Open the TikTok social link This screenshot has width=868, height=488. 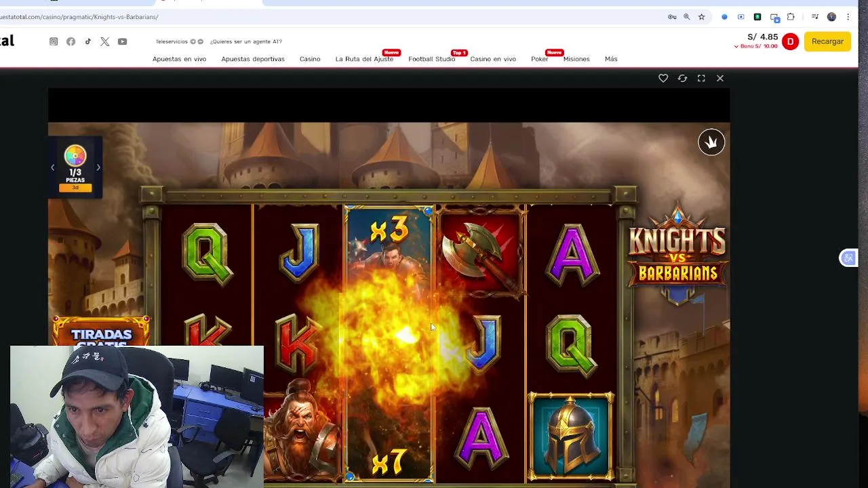(87, 41)
